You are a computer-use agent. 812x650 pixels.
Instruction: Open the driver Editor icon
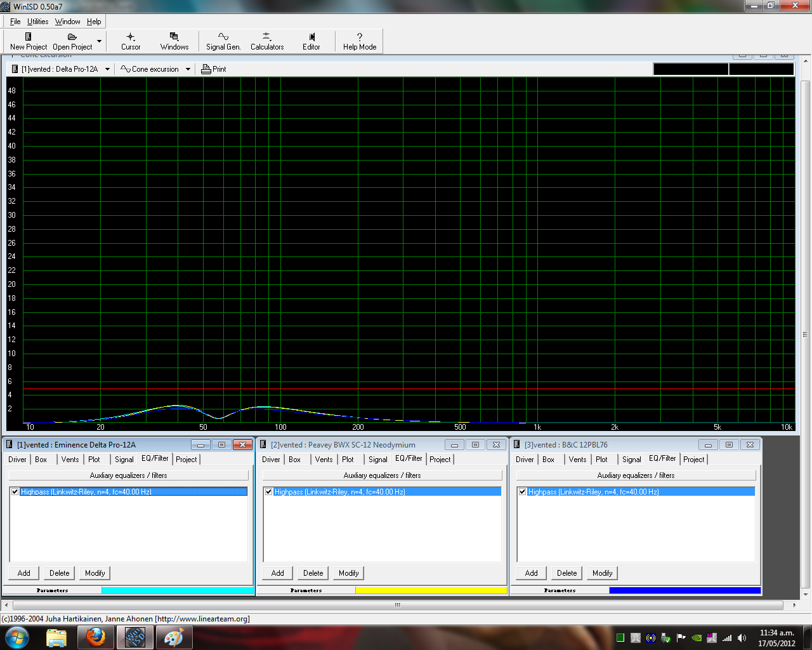pos(311,37)
